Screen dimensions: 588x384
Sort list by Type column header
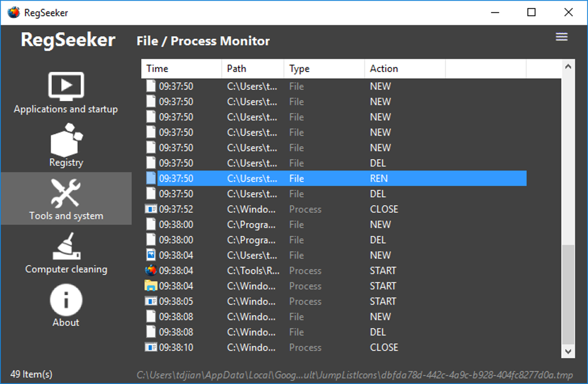click(x=325, y=69)
